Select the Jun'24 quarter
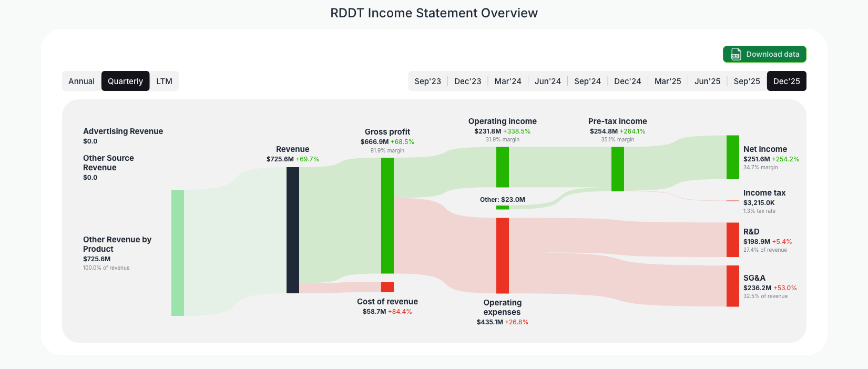This screenshot has height=369, width=868. 547,81
